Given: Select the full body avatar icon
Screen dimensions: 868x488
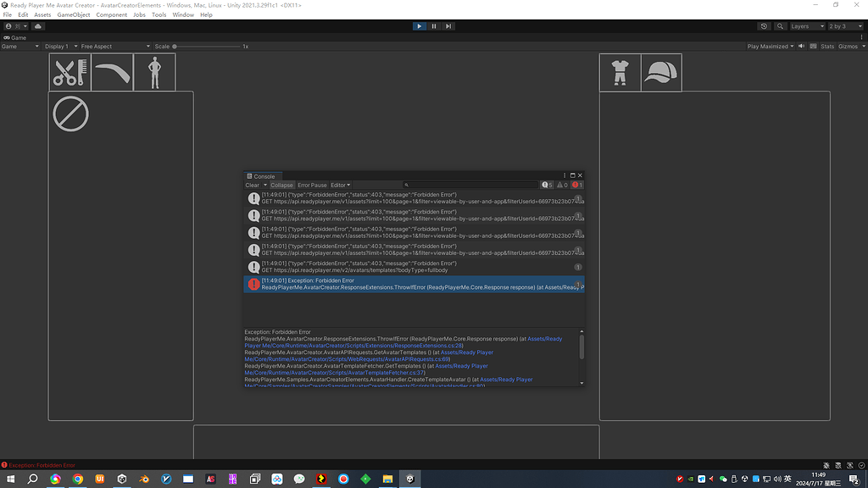Looking at the screenshot, I should (x=155, y=72).
